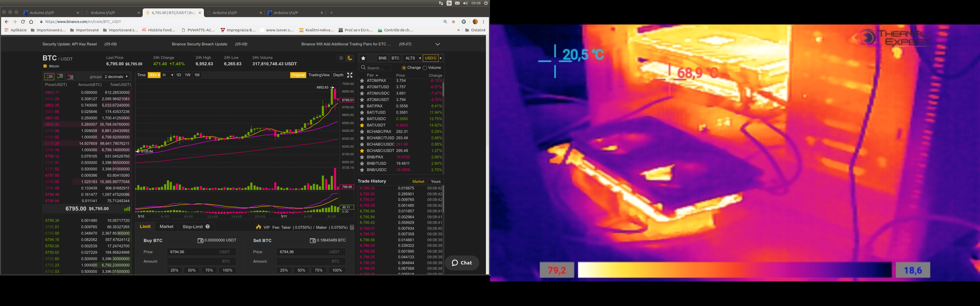980x306 pixels.
Task: Open the 30m interval dropdown
Action: click(x=154, y=75)
